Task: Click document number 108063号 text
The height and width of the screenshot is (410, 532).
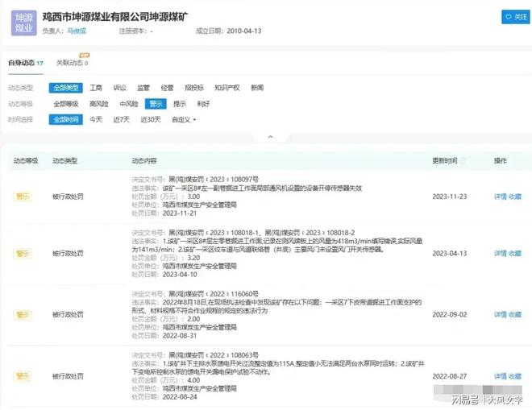Action: coord(244,355)
